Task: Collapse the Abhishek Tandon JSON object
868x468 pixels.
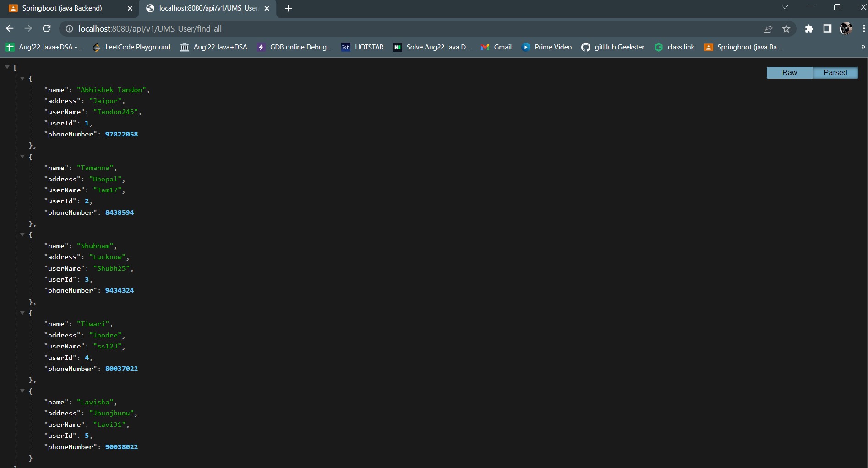Action: coord(22,78)
